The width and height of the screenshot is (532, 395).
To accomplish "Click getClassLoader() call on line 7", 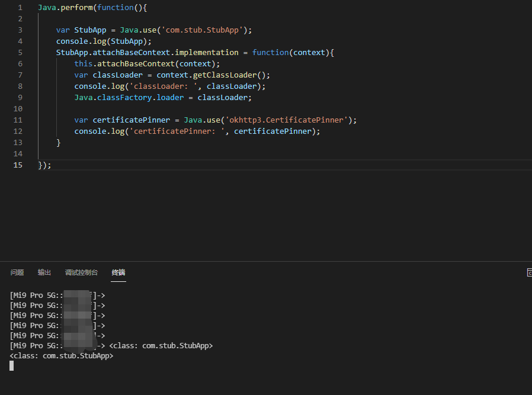I will (229, 75).
